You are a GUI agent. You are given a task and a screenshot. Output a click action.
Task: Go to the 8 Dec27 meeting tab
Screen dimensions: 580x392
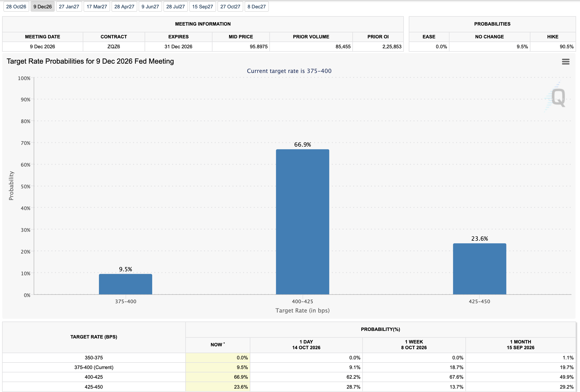(x=257, y=7)
